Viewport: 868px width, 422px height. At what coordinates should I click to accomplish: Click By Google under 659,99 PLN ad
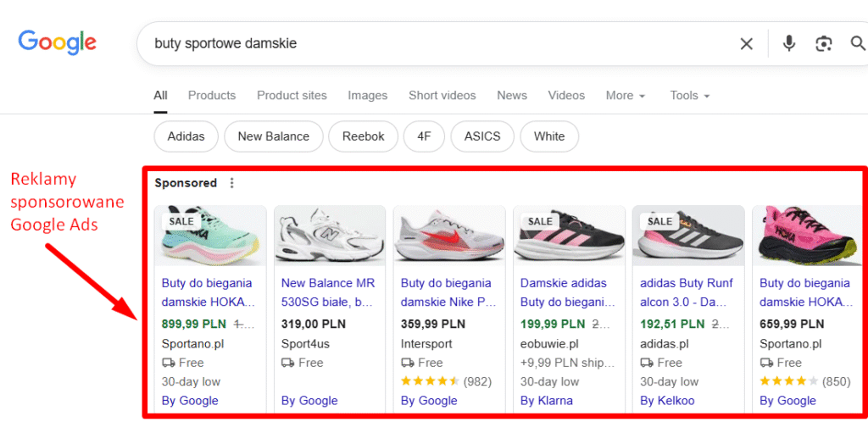pyautogui.click(x=787, y=401)
